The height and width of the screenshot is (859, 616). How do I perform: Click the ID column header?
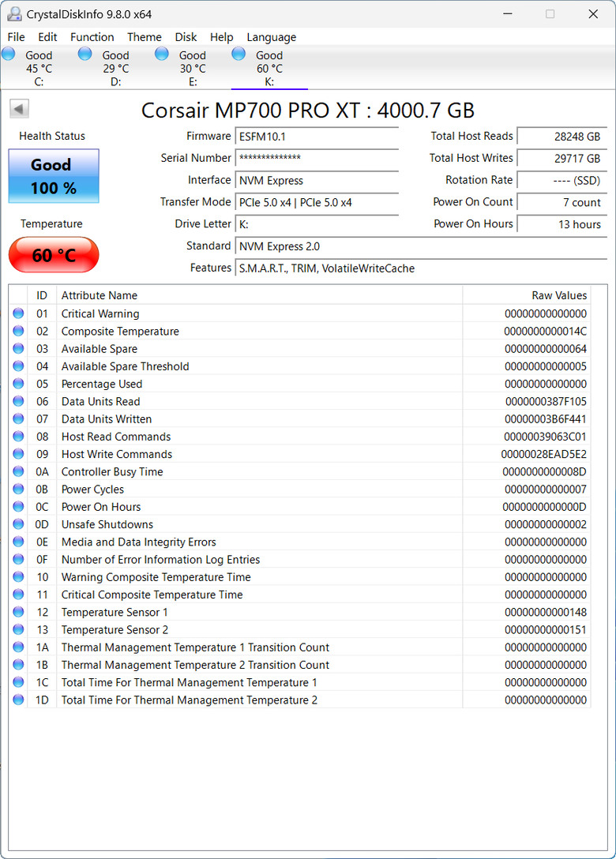point(42,295)
